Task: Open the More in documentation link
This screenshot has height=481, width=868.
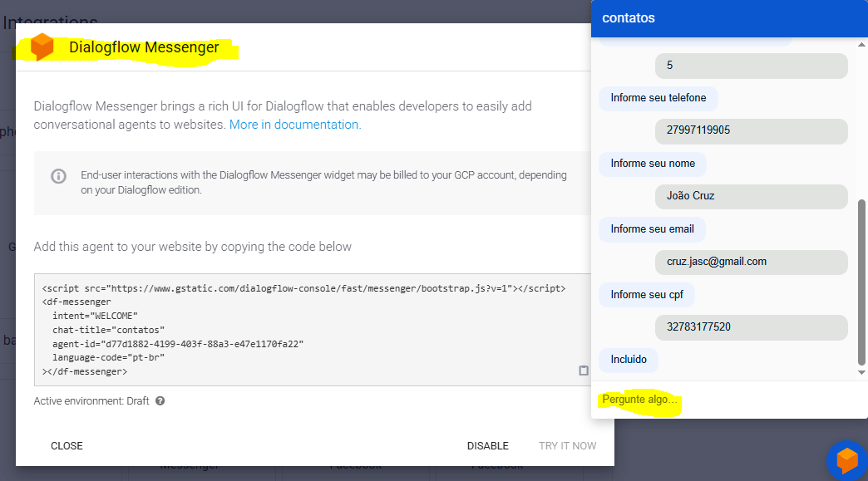Action: (295, 125)
